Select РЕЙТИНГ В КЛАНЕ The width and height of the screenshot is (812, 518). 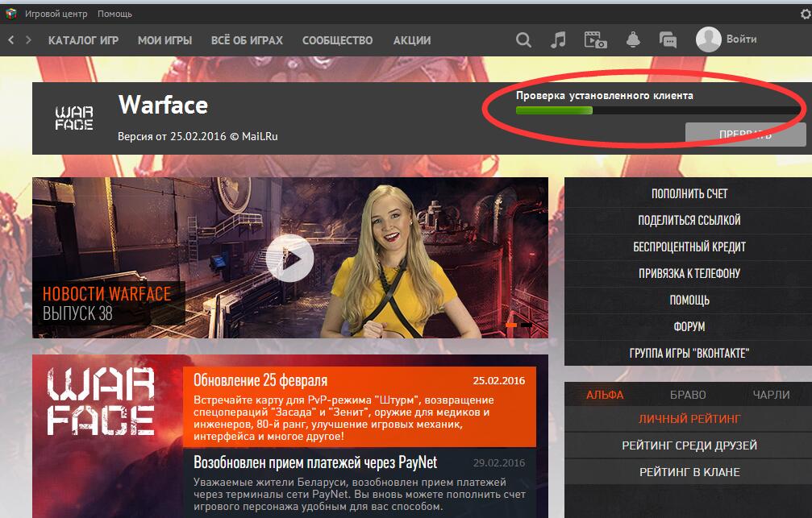(689, 472)
